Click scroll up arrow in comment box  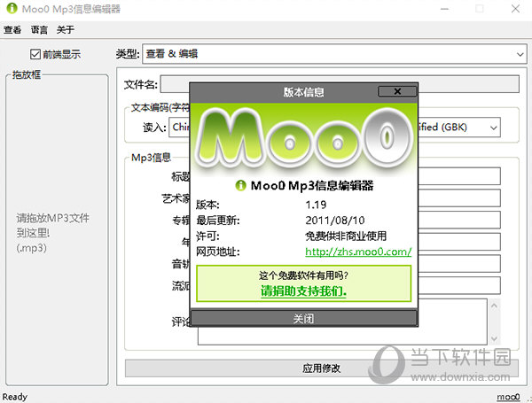[494, 306]
